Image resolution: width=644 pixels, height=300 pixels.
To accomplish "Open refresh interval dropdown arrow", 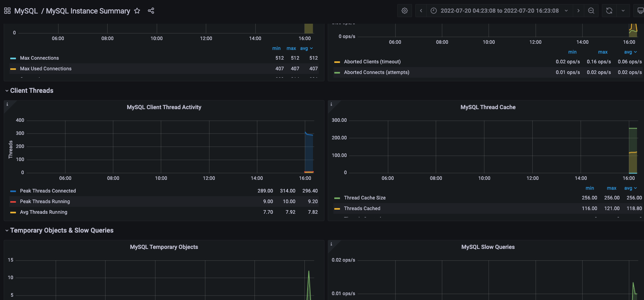I will (x=623, y=11).
